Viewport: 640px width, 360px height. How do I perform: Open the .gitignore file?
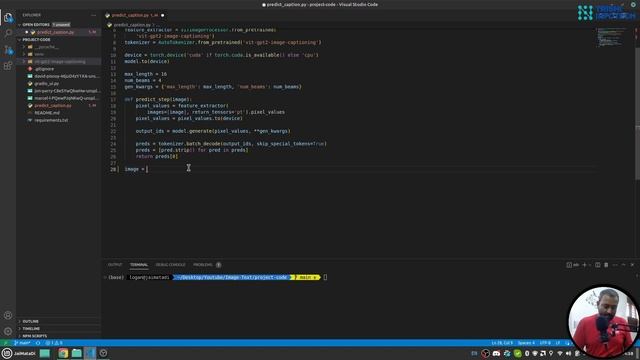(x=44, y=69)
